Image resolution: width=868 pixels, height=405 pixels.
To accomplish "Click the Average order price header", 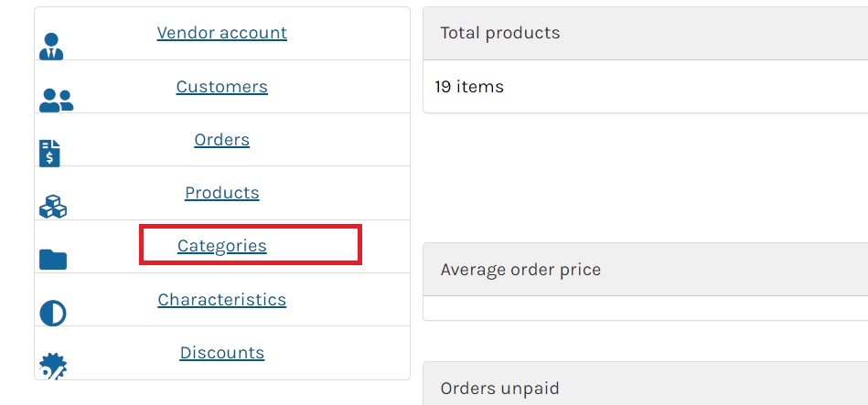I will pos(646,270).
